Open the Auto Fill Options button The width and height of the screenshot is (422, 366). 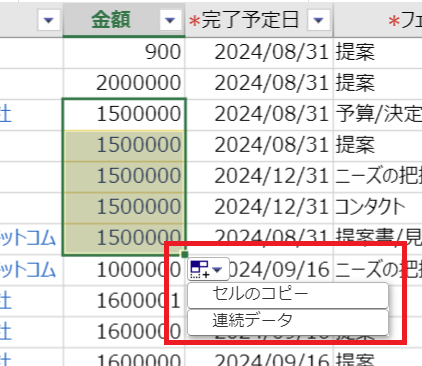coord(209,269)
